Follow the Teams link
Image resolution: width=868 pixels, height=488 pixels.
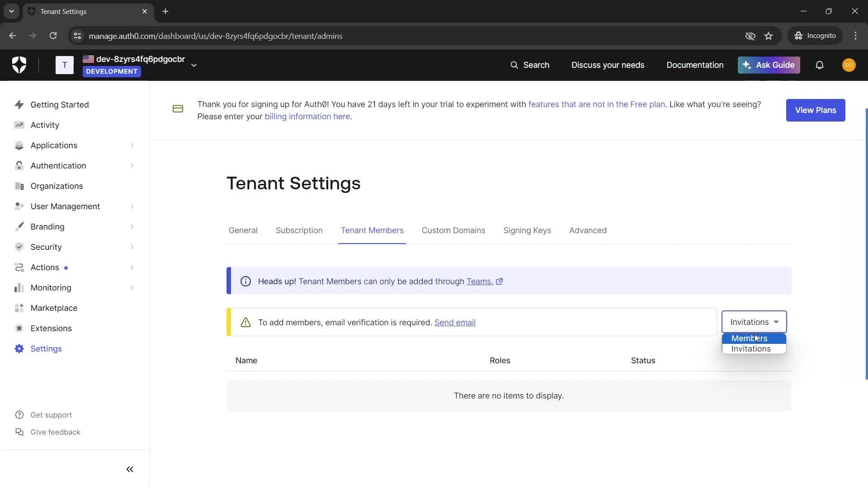480,282
